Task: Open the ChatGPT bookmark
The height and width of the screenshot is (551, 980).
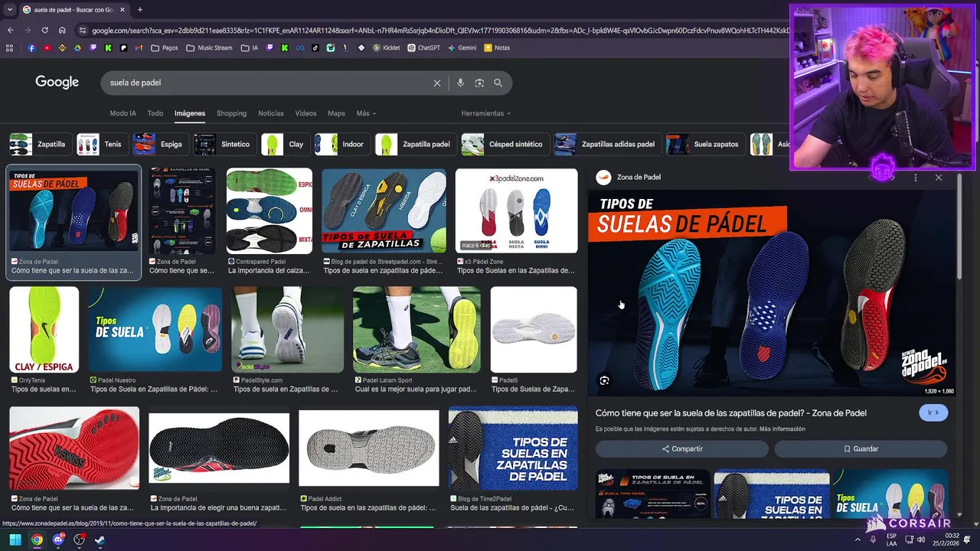Action: point(424,47)
